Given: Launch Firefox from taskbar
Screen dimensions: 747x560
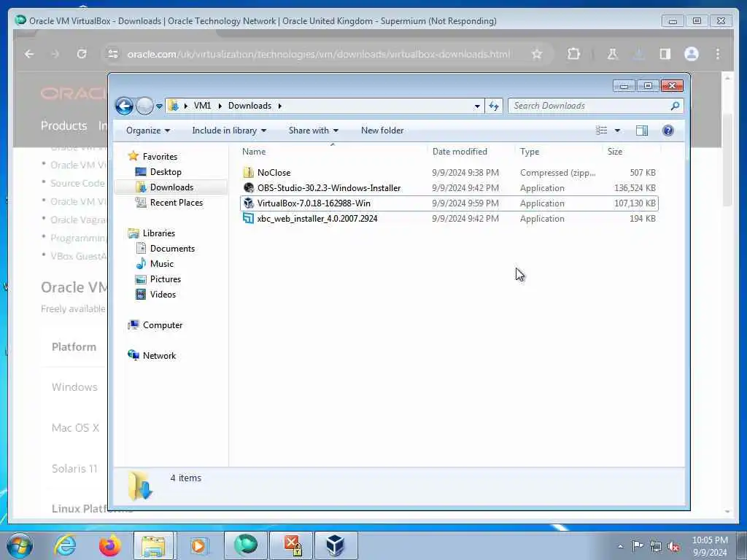Looking at the screenshot, I should [110, 545].
